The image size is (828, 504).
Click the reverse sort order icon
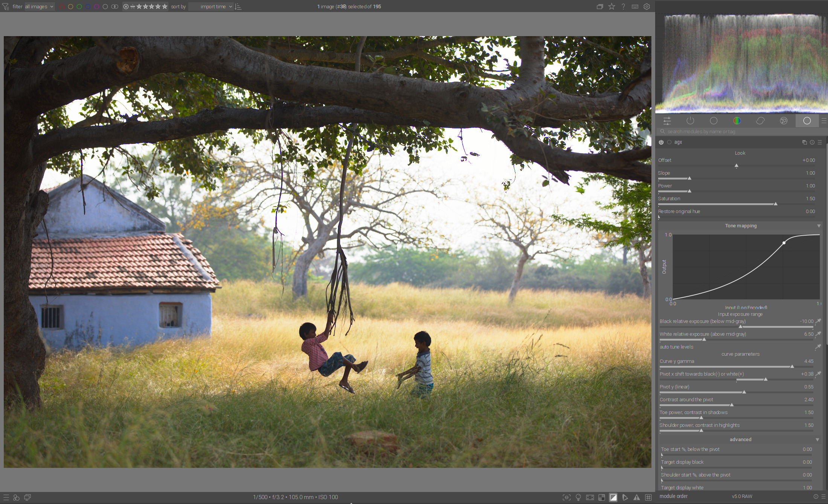tap(238, 6)
